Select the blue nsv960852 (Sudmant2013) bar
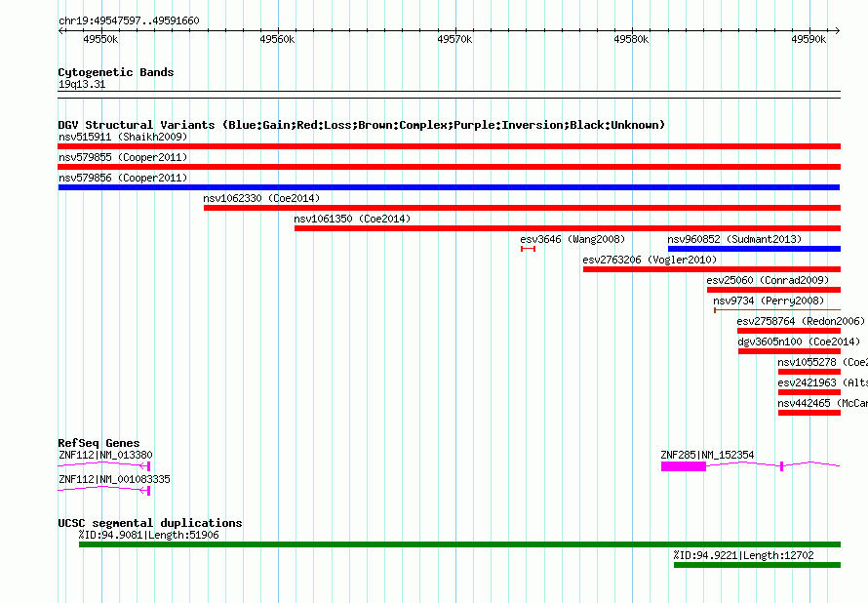 click(x=754, y=249)
